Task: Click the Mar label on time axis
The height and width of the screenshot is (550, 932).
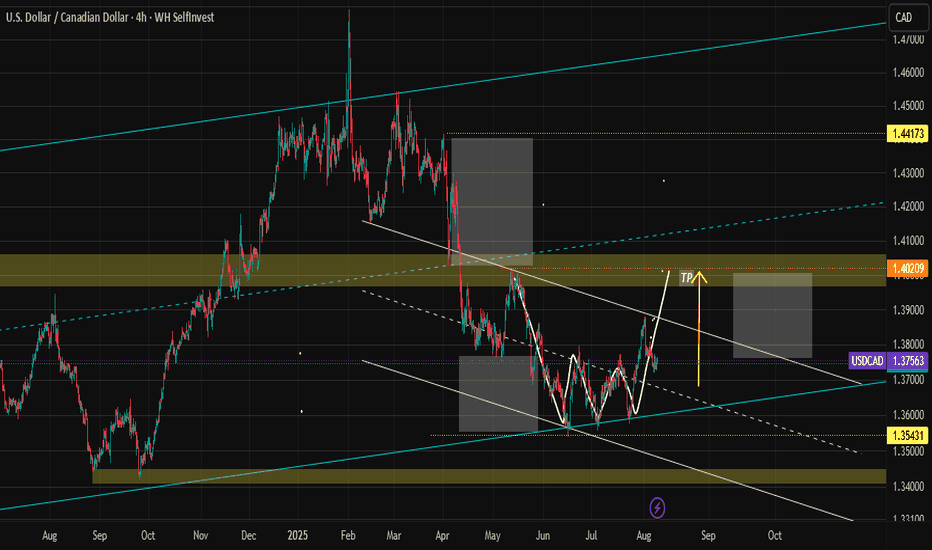Action: (x=394, y=535)
